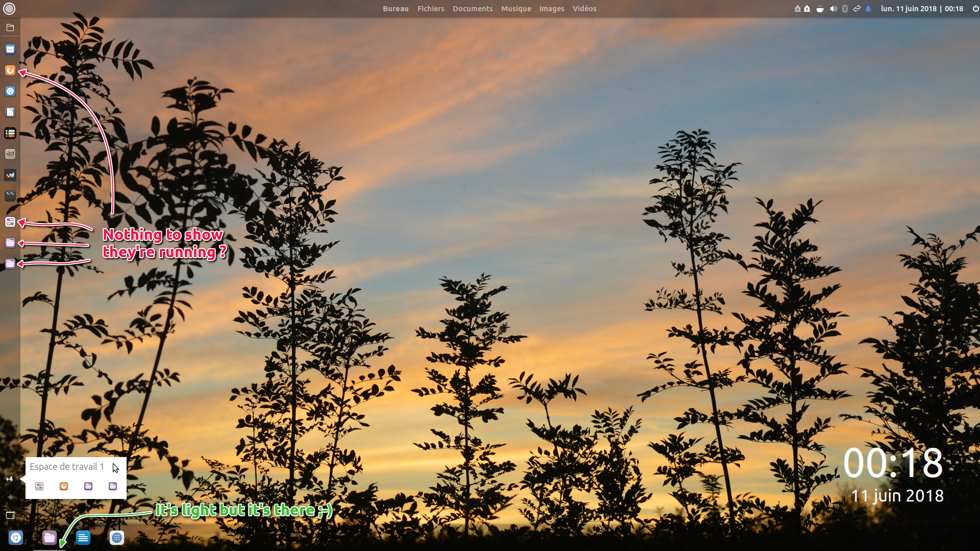Launch LibreOffice document icon in panel

point(10,112)
